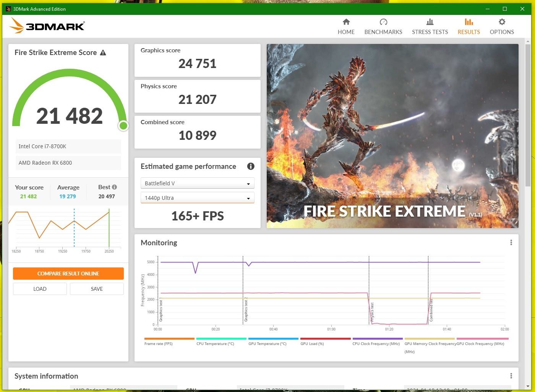
Task: Click the AMD Radeon RX 6800 field
Action: coord(68,163)
